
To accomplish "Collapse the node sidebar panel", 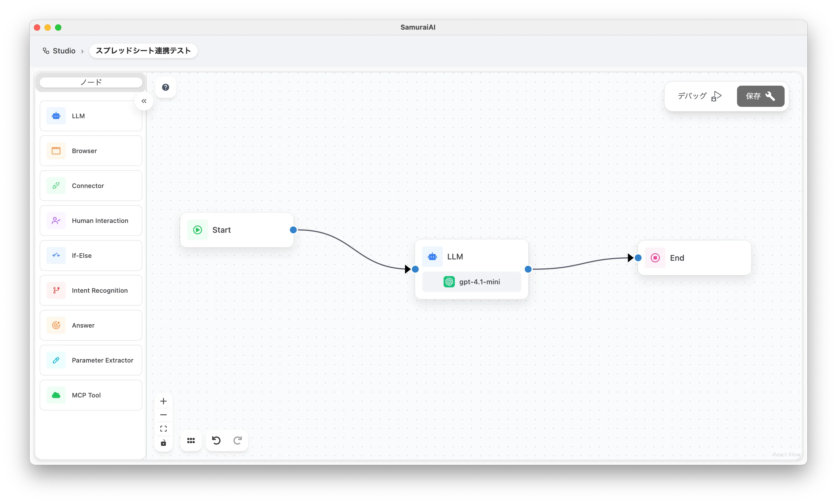I will [x=144, y=101].
